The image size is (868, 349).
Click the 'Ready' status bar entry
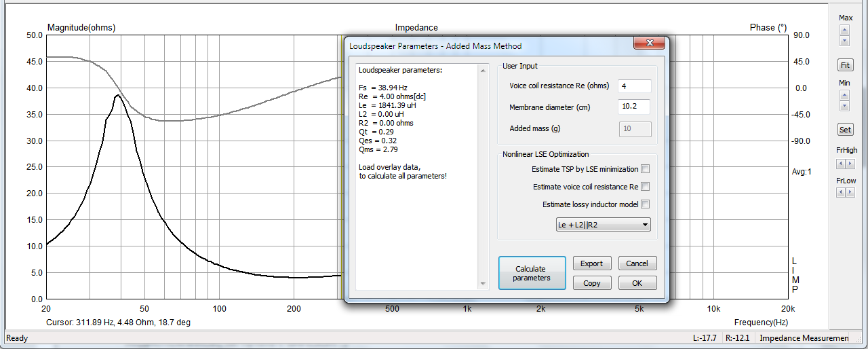[x=18, y=337]
